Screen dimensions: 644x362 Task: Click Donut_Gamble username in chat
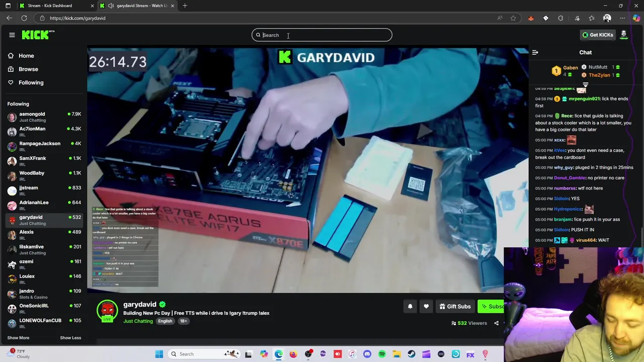coord(570,178)
